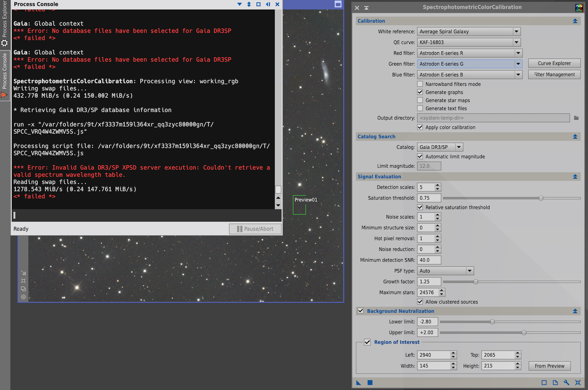
Task: Click Process Console vertical arrows icon
Action: 249,4
